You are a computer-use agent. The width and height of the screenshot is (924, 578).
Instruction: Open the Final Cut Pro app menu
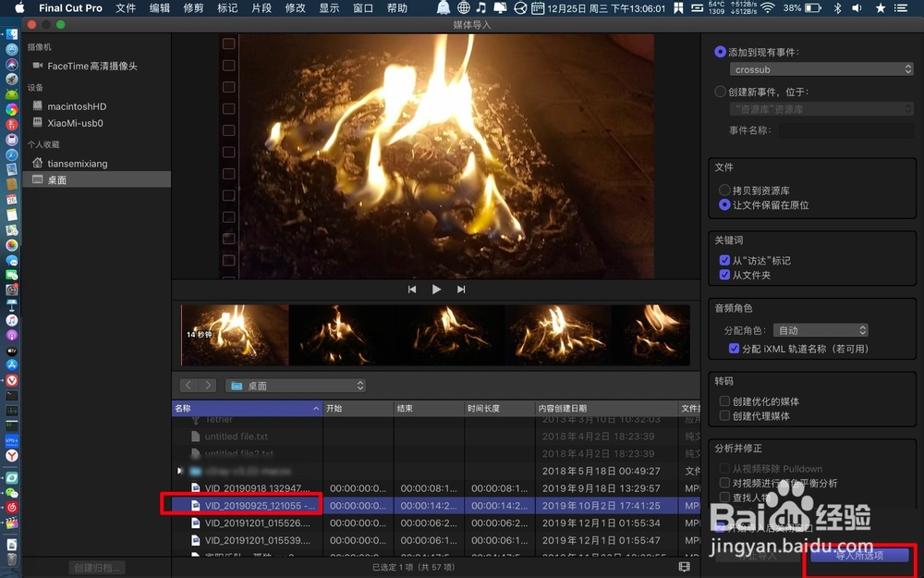70,7
